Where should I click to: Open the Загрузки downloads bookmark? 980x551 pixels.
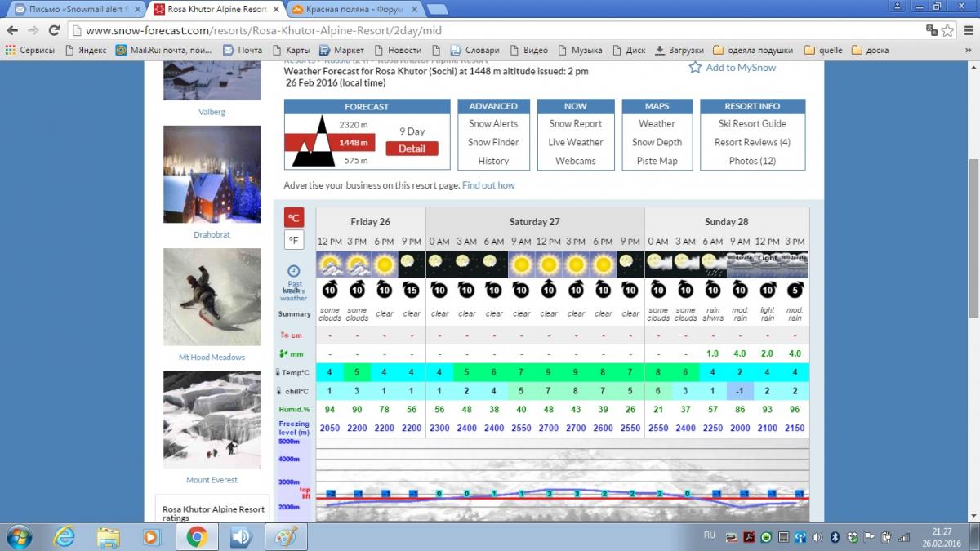click(x=679, y=50)
